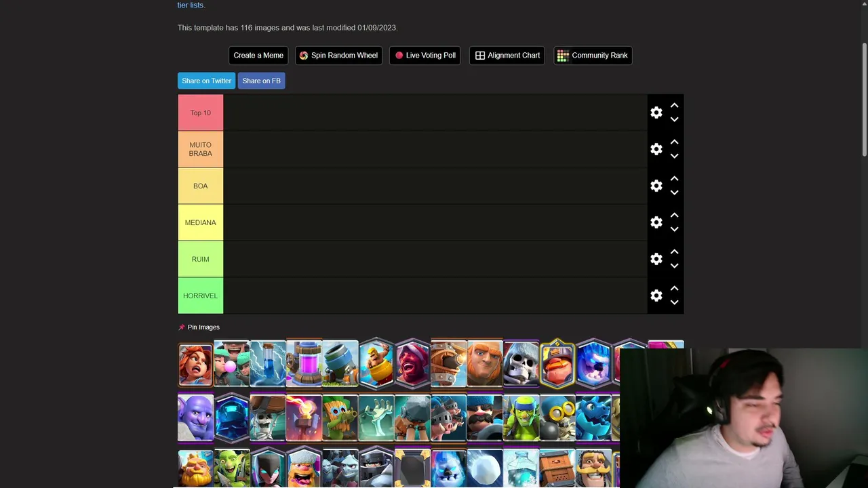Open settings gear for MUITO BRABA tier
The height and width of the screenshot is (488, 868).
coord(656,149)
